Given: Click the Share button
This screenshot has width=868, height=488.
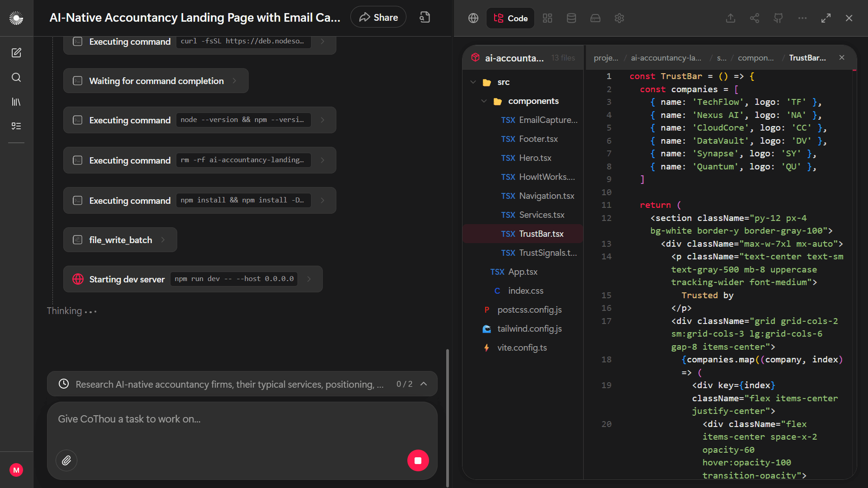Looking at the screenshot, I should click(x=378, y=17).
